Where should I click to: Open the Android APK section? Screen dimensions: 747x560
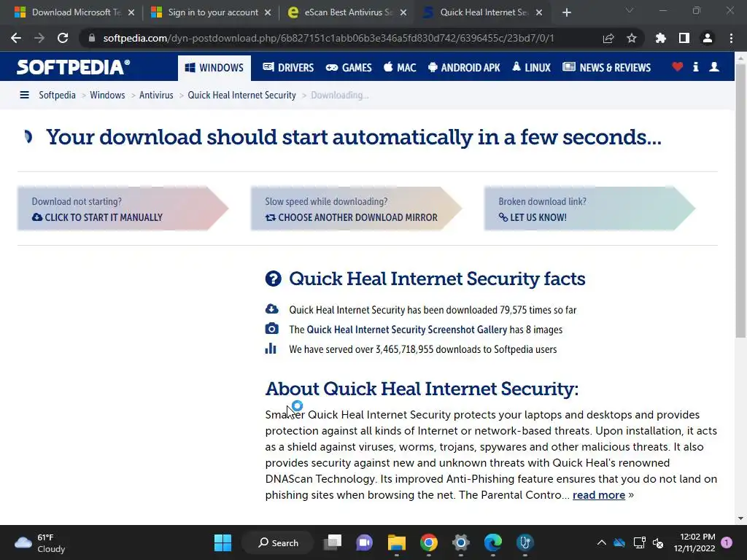(464, 68)
